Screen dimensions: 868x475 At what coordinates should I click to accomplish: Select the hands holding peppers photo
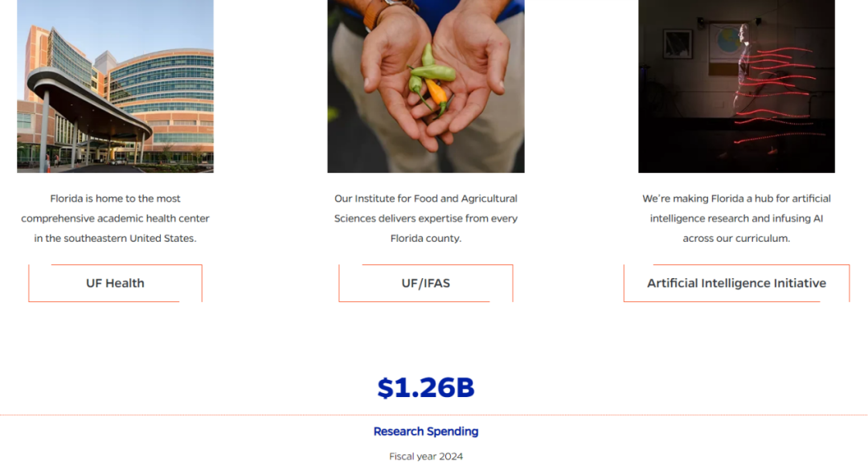[x=426, y=86]
